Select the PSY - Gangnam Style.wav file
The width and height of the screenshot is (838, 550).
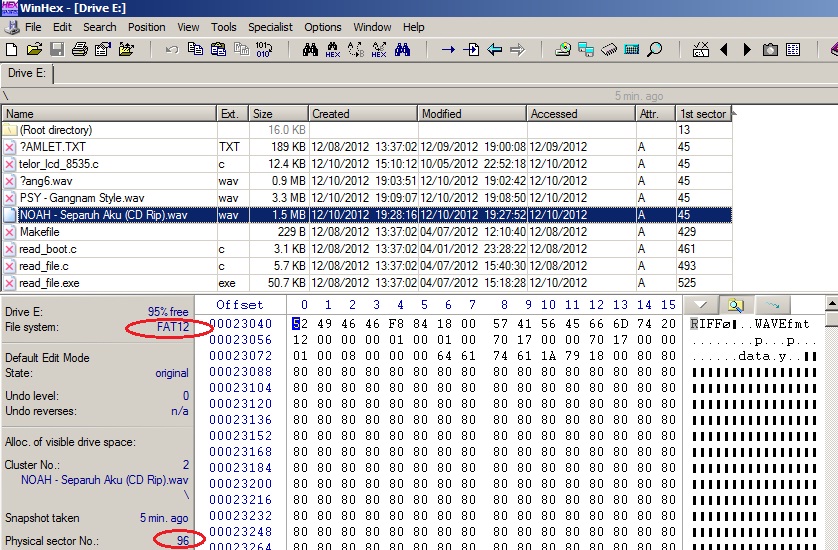[x=81, y=198]
